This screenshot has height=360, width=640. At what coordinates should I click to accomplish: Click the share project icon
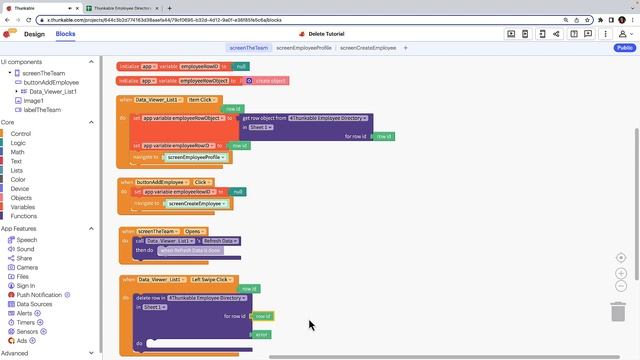(x=556, y=34)
